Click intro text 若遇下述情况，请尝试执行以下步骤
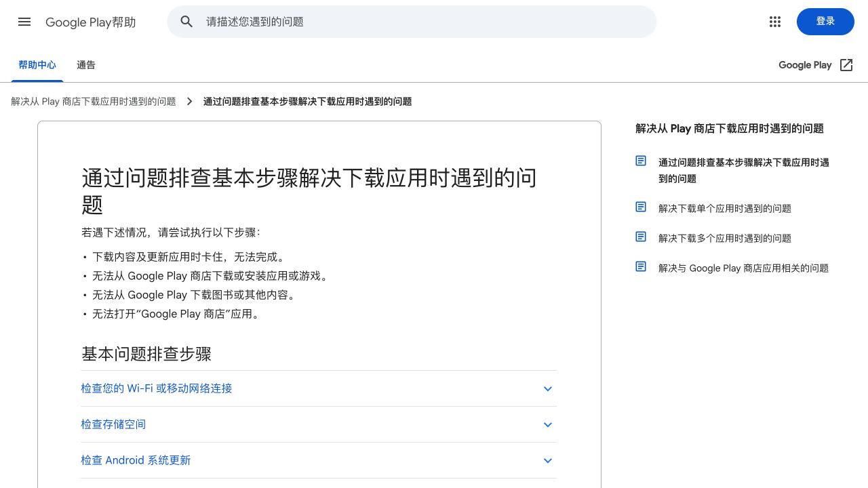 [x=171, y=232]
